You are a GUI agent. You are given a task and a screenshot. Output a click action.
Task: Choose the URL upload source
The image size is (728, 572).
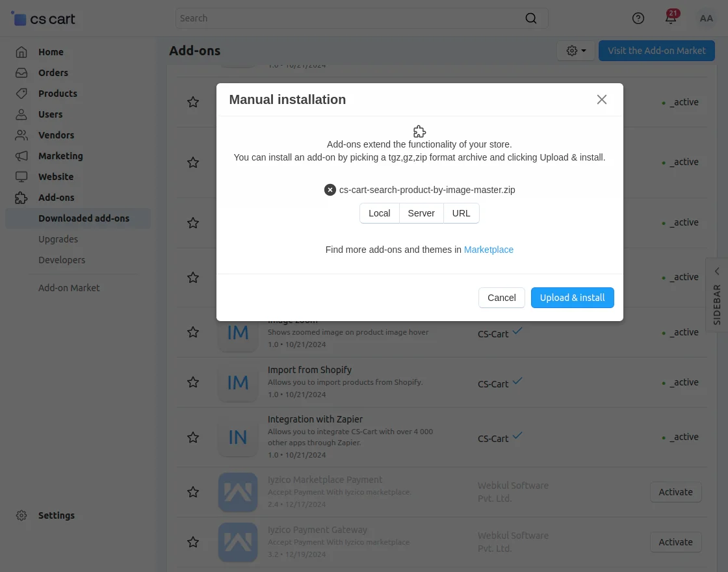click(461, 213)
